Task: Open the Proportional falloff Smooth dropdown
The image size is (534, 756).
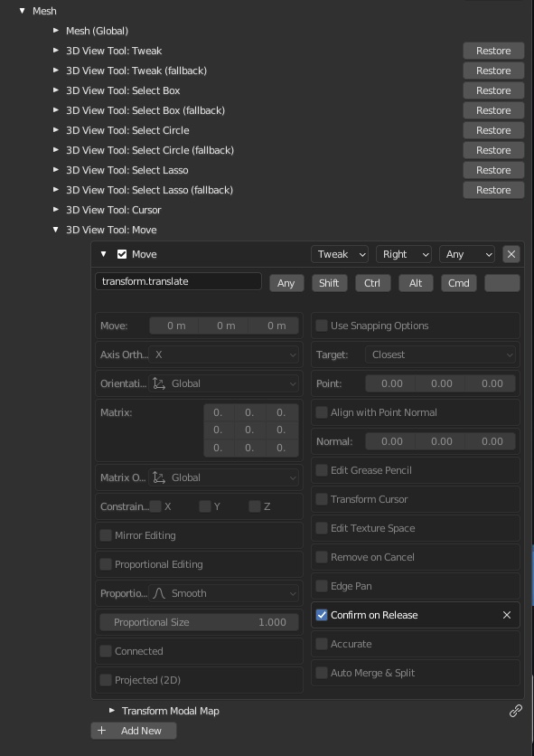Action: pos(223,593)
